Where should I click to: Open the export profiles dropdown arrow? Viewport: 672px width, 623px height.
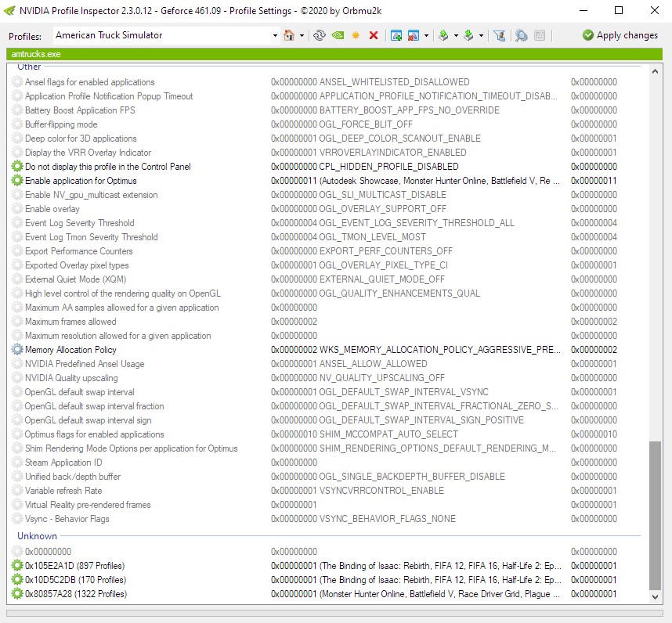coord(456,35)
